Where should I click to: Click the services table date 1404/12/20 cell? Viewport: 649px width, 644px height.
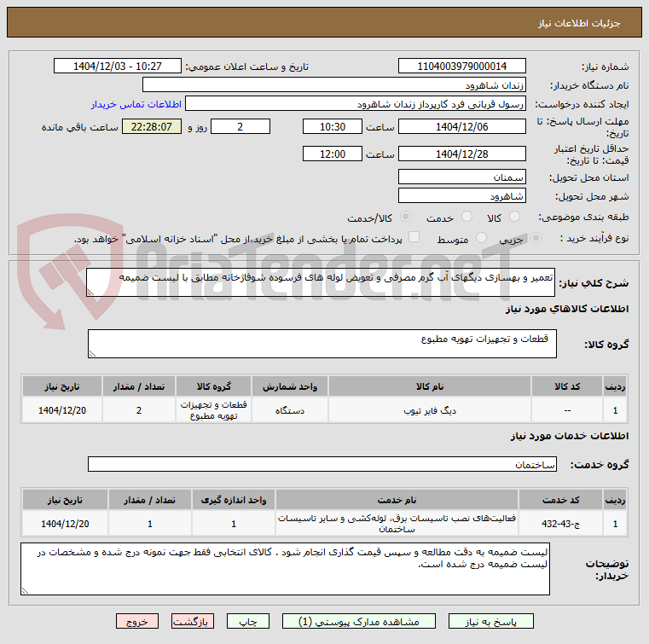point(65,524)
